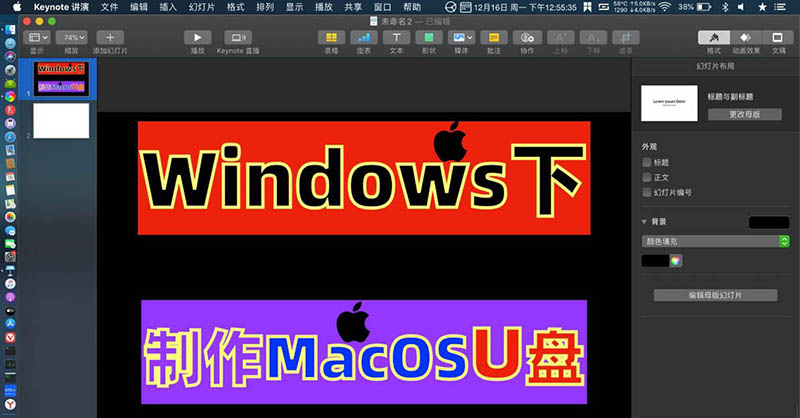
Task: Select the blank slide 2 thumbnail
Action: [61, 120]
